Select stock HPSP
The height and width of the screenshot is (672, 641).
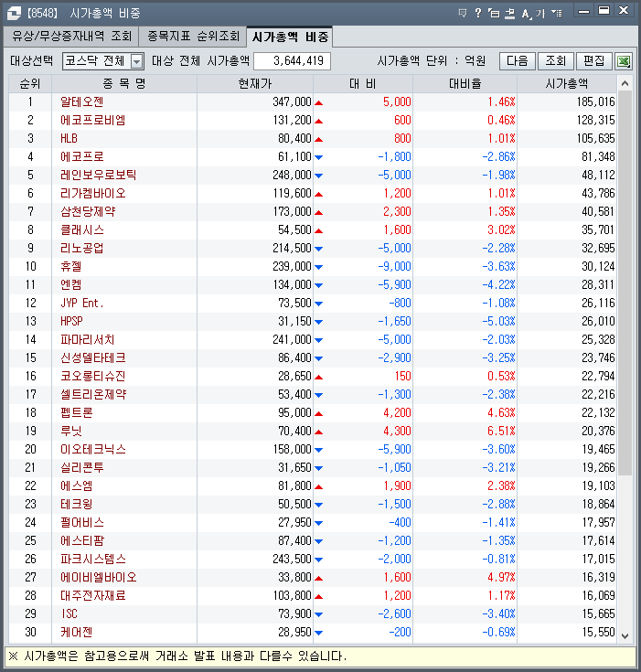click(x=71, y=322)
